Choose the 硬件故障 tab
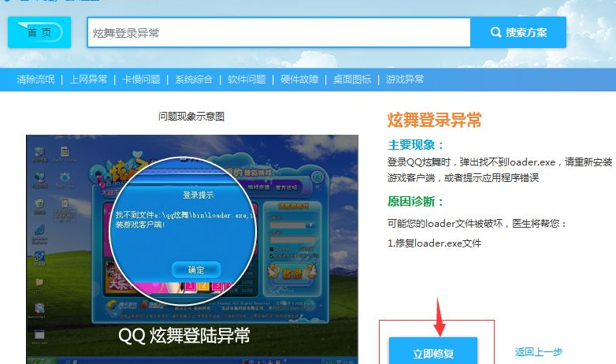The height and width of the screenshot is (364, 616). (299, 80)
